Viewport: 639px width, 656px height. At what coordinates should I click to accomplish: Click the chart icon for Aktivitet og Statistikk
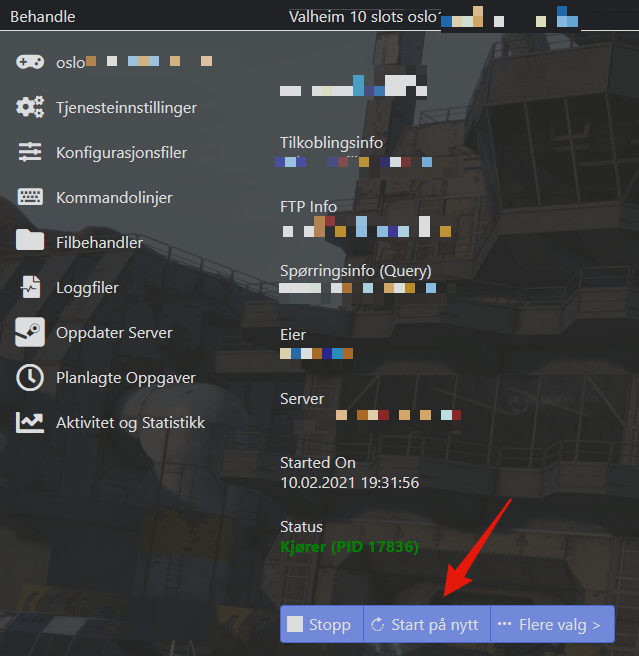point(30,422)
